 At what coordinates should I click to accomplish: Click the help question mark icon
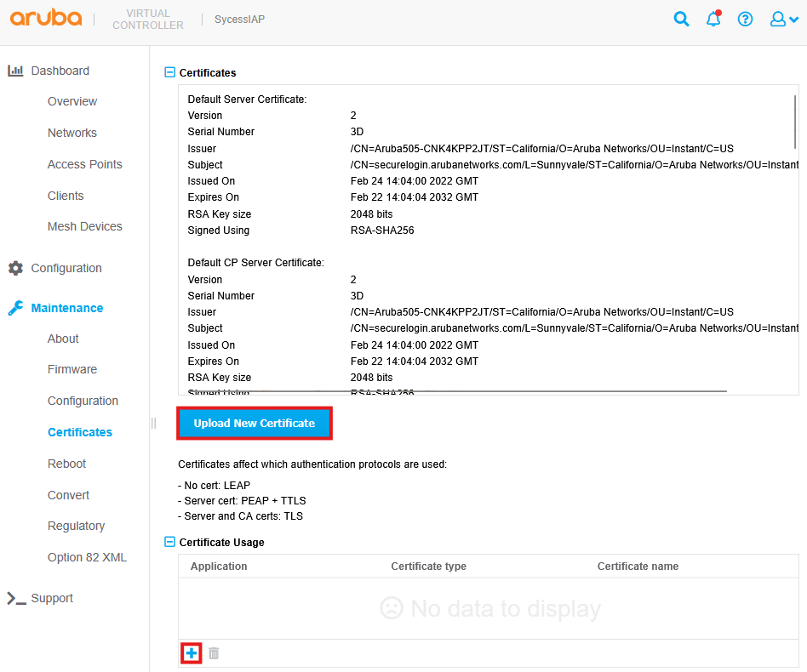point(745,19)
